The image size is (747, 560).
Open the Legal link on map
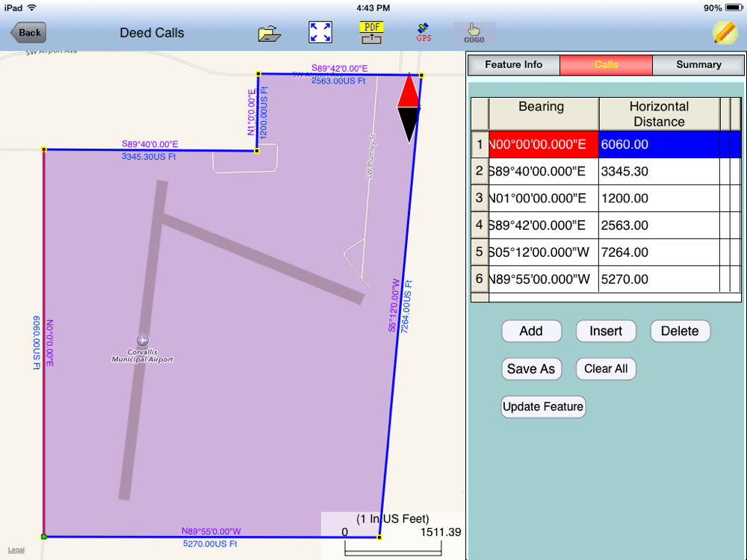pyautogui.click(x=16, y=550)
